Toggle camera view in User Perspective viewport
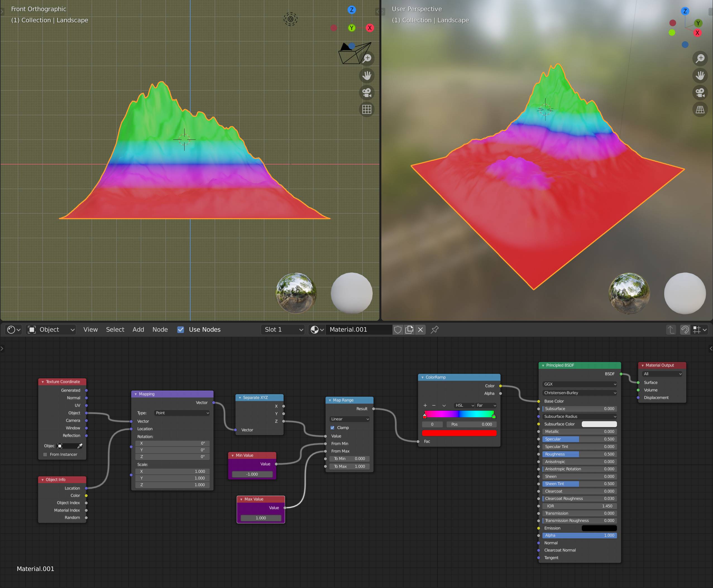Image resolution: width=713 pixels, height=588 pixels. coord(700,92)
